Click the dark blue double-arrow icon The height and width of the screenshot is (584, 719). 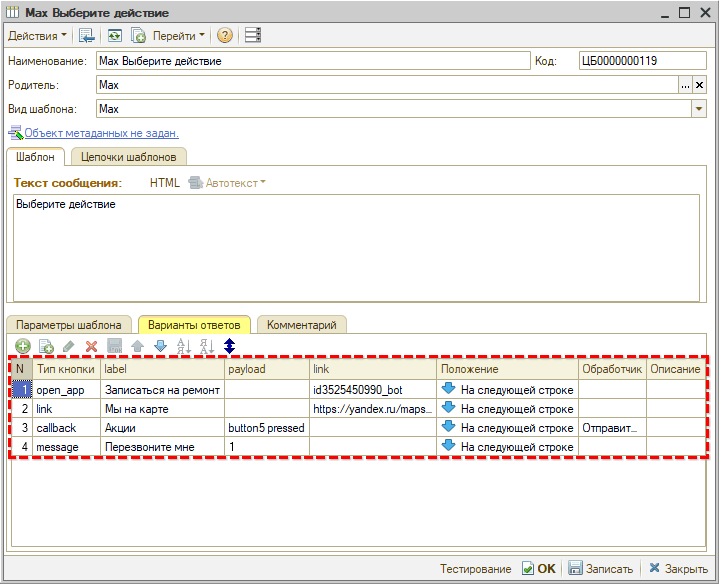click(229, 346)
